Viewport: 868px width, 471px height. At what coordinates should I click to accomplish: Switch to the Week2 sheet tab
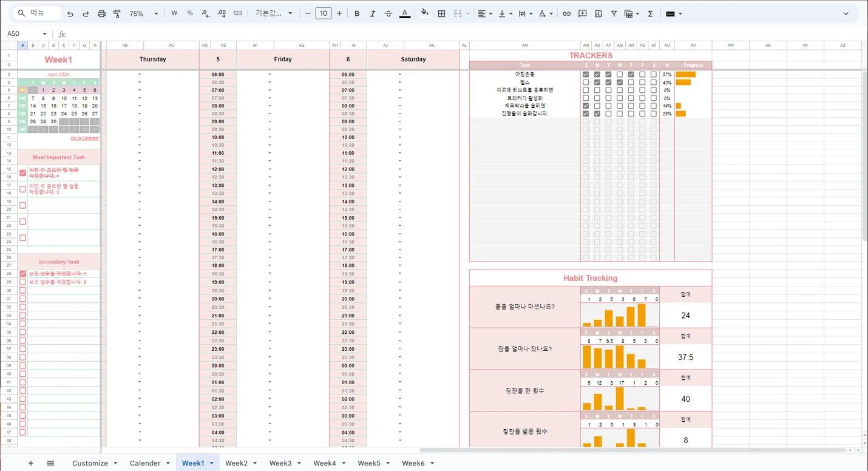(236, 463)
